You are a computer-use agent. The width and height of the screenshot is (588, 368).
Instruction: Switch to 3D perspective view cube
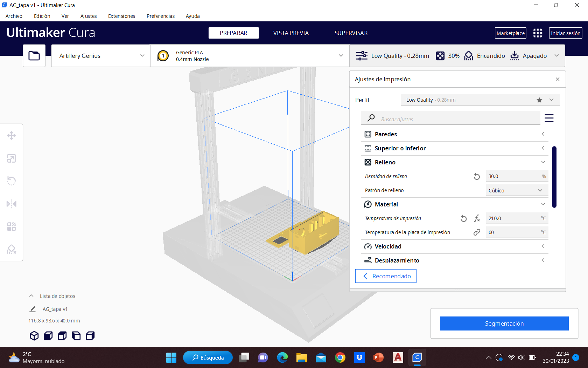click(x=34, y=336)
